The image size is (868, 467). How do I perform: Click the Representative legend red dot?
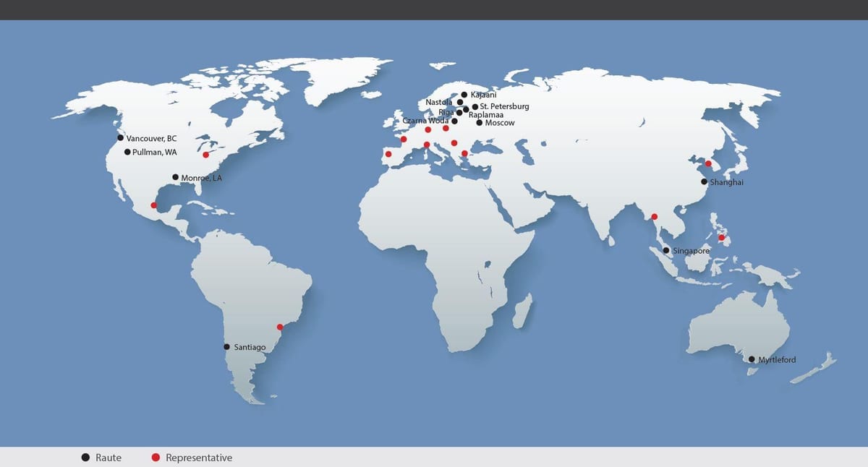(x=155, y=458)
